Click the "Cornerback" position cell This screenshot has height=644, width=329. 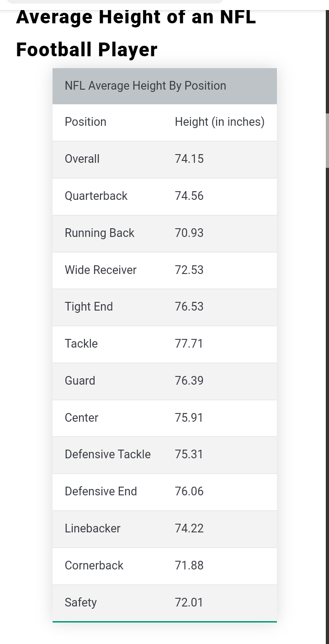coord(94,566)
